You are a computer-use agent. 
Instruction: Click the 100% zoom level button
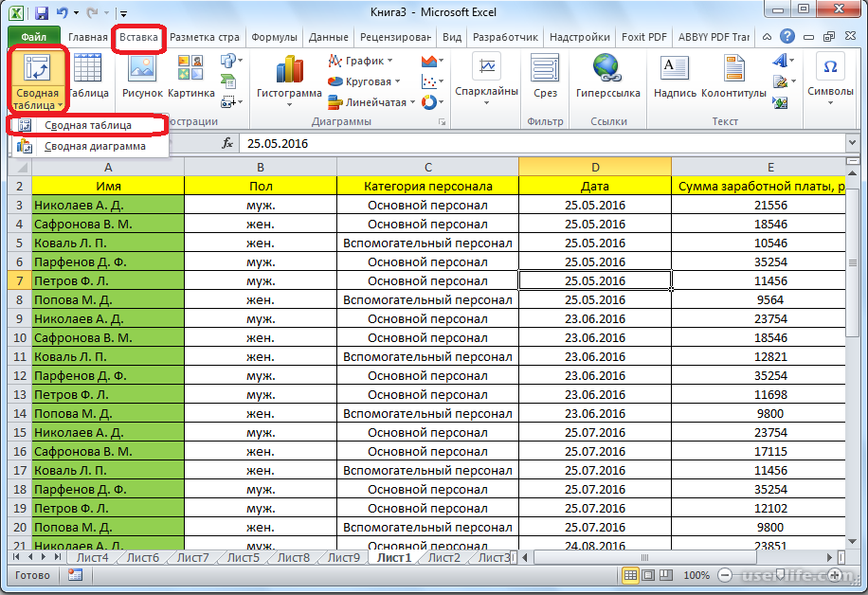(x=696, y=575)
